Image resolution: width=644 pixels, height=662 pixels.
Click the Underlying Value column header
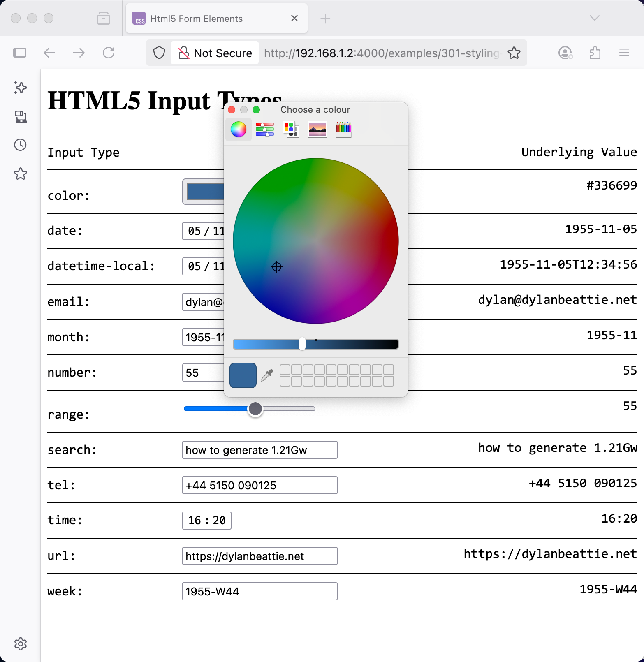click(x=579, y=152)
